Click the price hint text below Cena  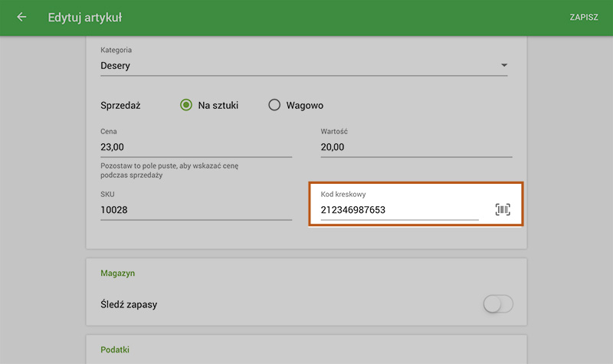pos(176,170)
